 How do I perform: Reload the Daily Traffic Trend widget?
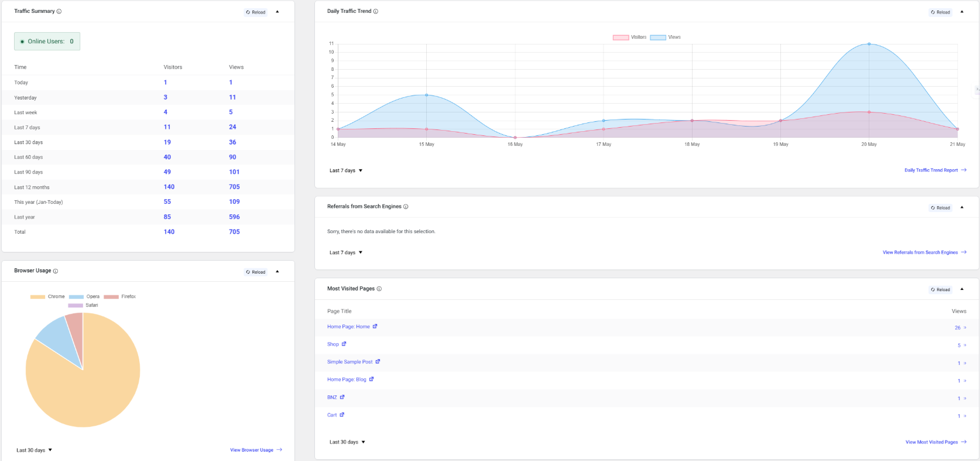pyautogui.click(x=940, y=12)
